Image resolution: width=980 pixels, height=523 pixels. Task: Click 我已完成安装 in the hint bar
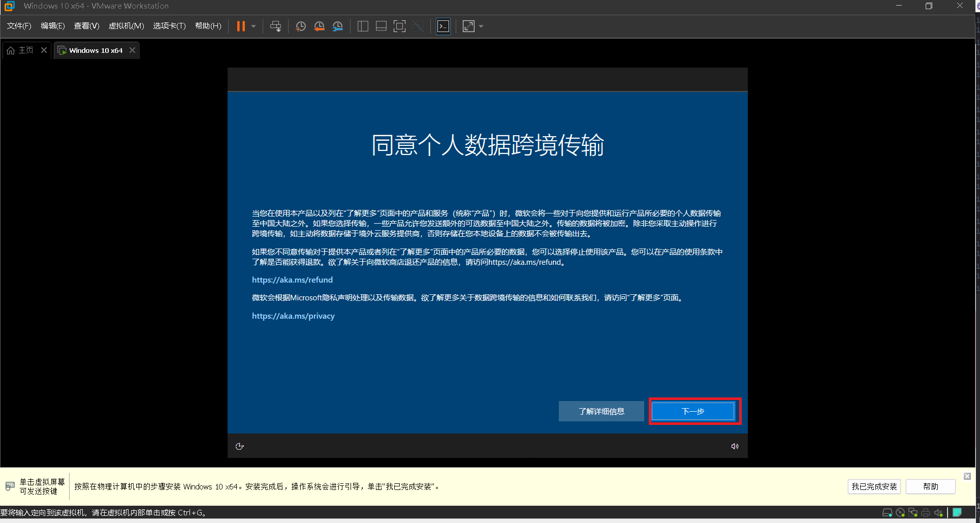(874, 486)
